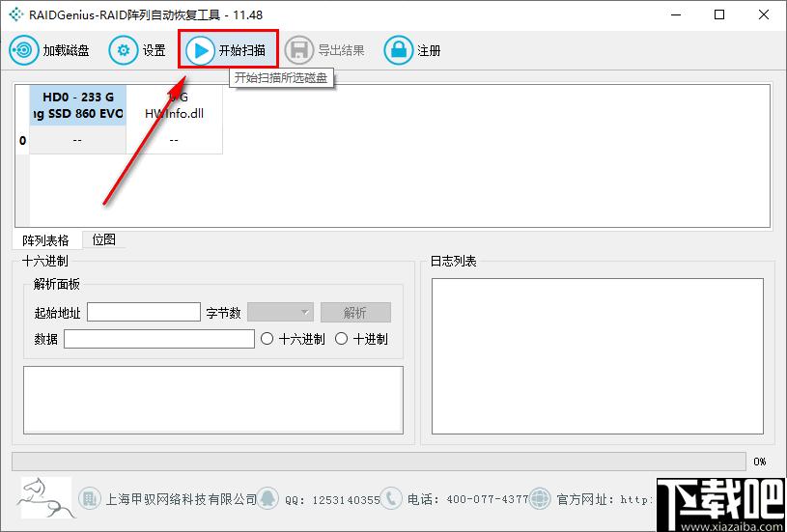Minimize the RAIDGenius window
The height and width of the screenshot is (532, 787).
[675, 15]
